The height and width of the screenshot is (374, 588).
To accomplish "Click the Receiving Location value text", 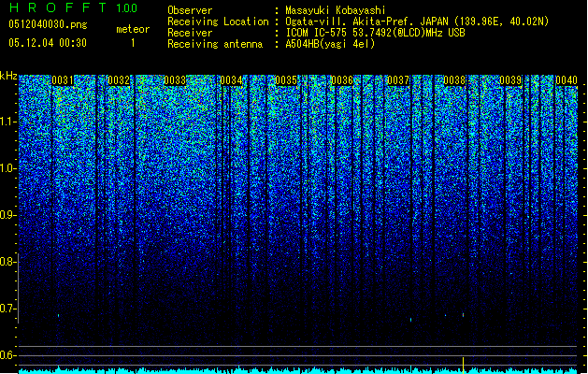I will 417,22.
